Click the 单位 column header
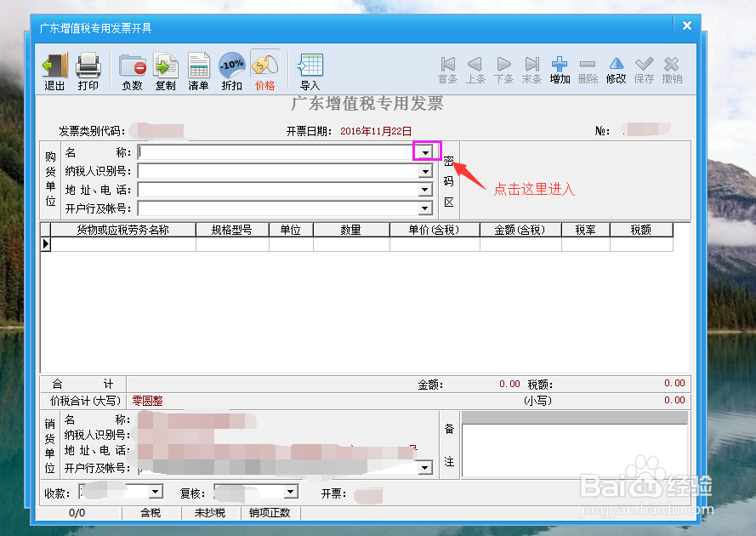Viewport: 756px width, 536px height. [x=291, y=230]
